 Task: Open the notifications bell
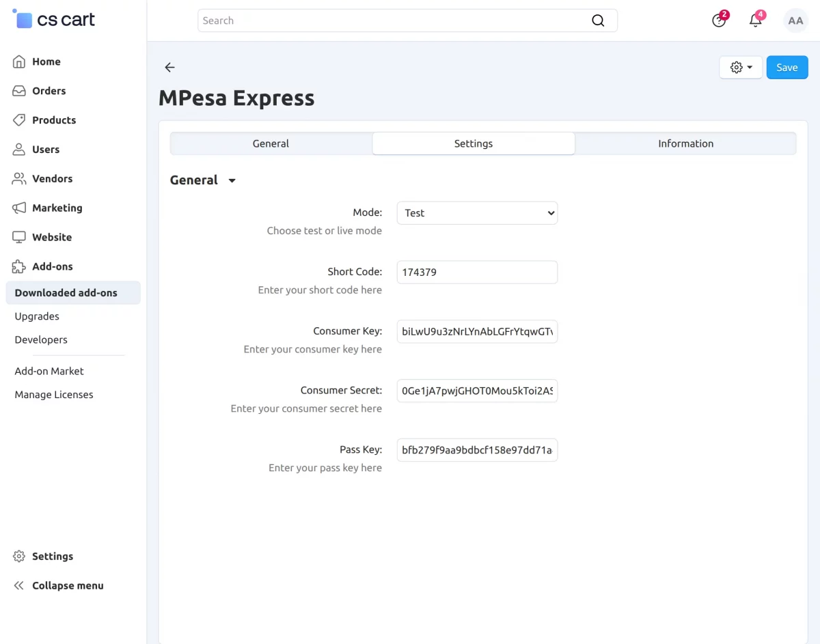pos(756,20)
